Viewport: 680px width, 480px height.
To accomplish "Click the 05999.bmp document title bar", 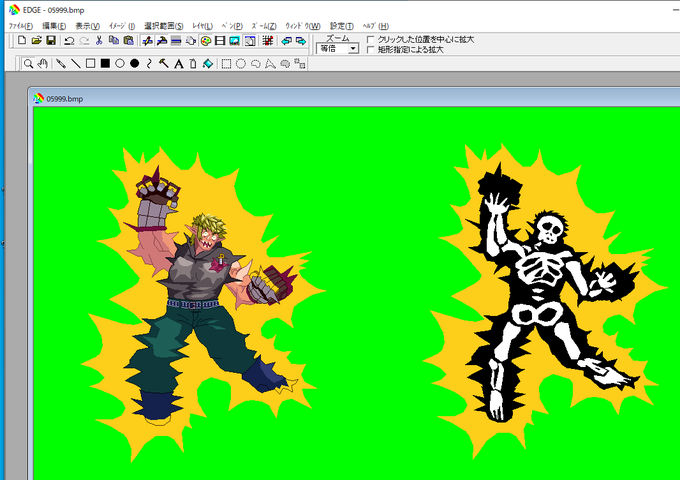I will (356, 98).
